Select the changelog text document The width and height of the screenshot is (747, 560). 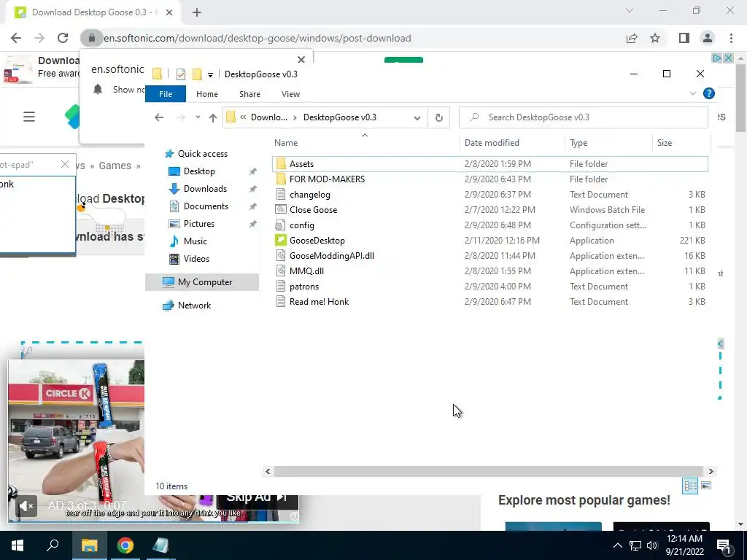309,194
